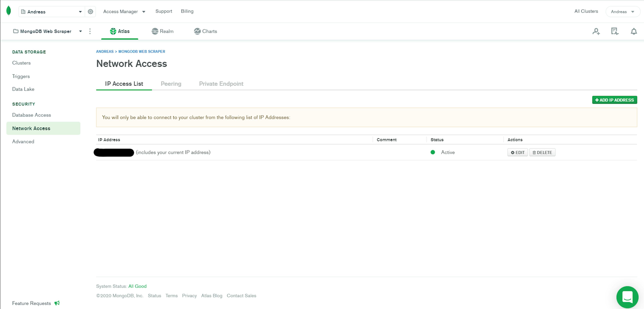
Task: Switch to the Peering tab
Action: (x=171, y=84)
